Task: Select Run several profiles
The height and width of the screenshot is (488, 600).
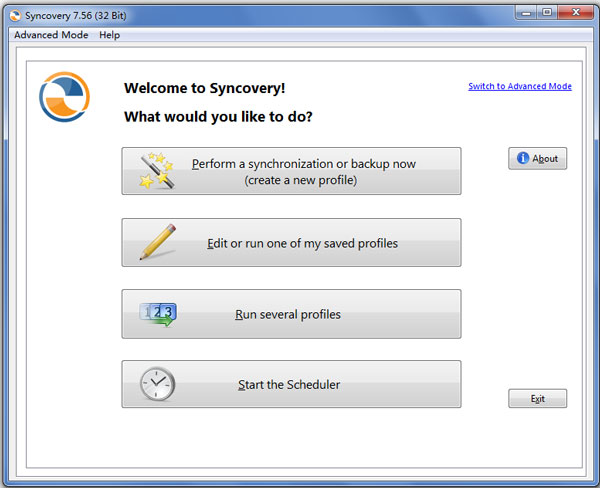Action: (292, 314)
